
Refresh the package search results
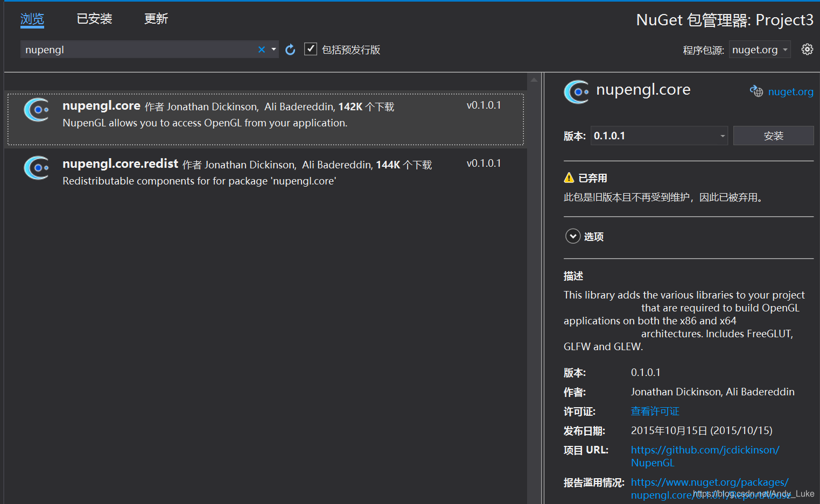tap(290, 49)
